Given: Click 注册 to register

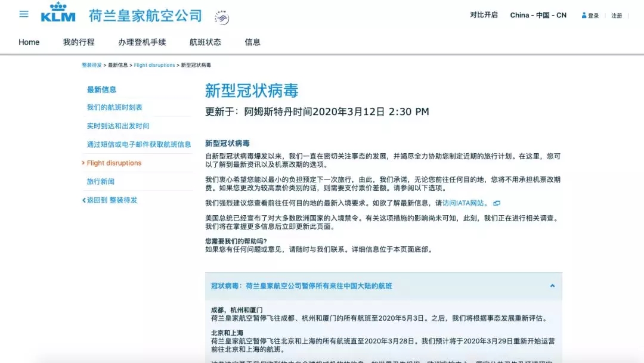Looking at the screenshot, I should (617, 15).
